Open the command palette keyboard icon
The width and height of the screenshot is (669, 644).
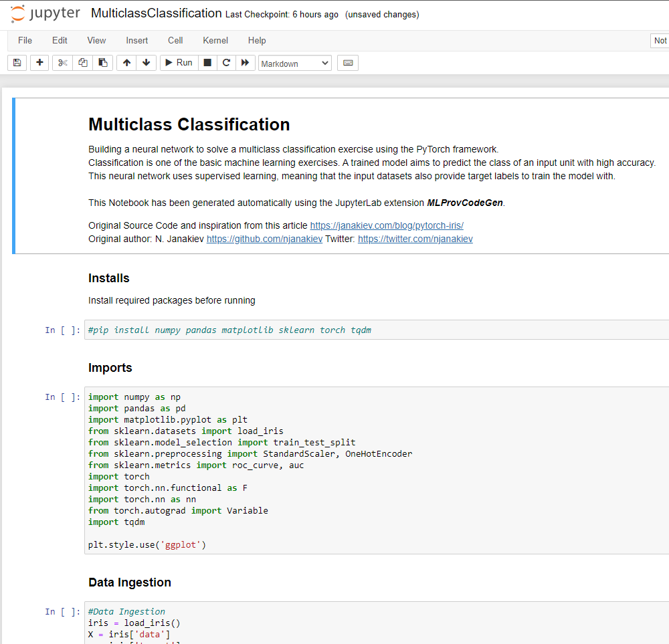click(348, 63)
